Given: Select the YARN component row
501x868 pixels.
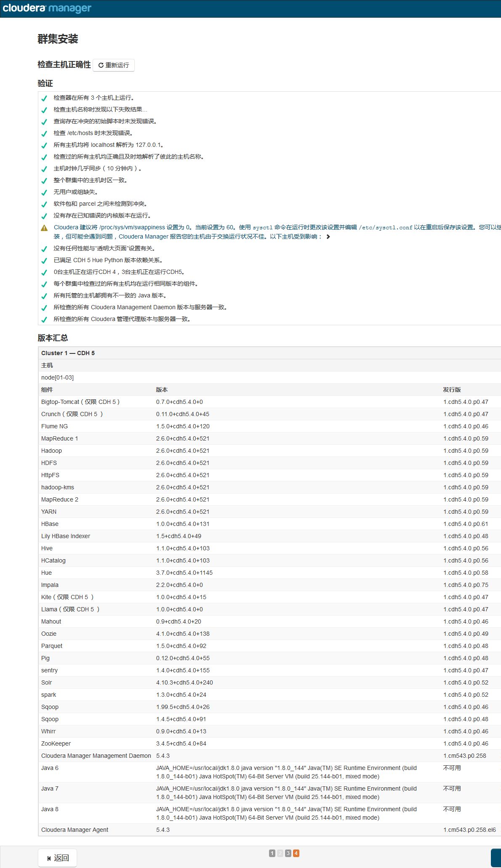Looking at the screenshot, I should [269, 512].
